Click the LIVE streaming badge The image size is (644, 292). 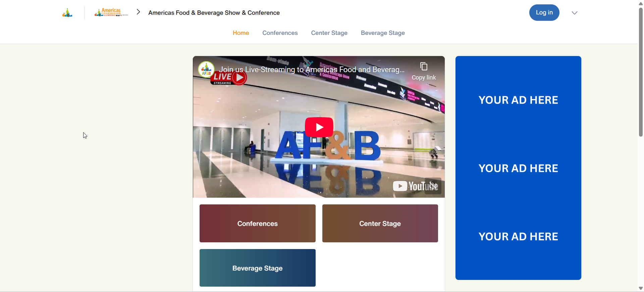click(229, 78)
